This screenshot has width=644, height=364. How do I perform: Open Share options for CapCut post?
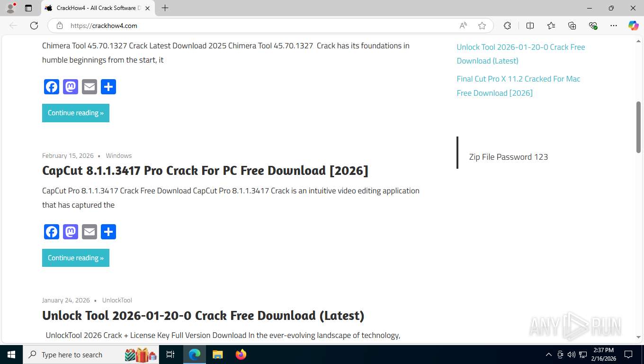[x=108, y=232]
